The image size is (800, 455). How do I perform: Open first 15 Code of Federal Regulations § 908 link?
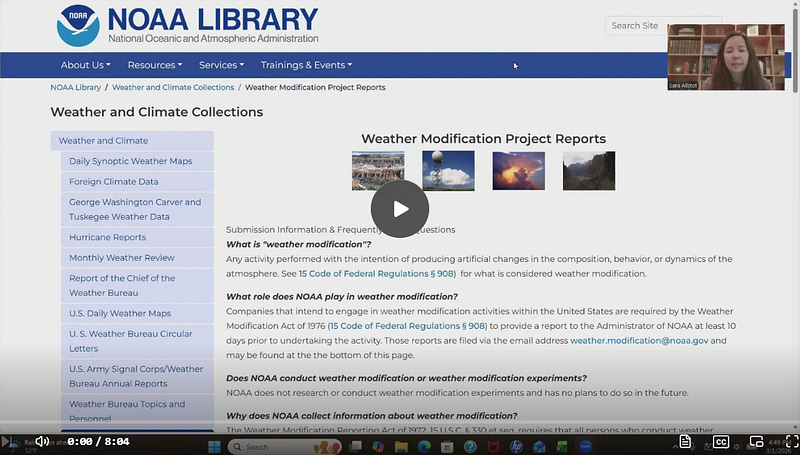click(x=376, y=274)
